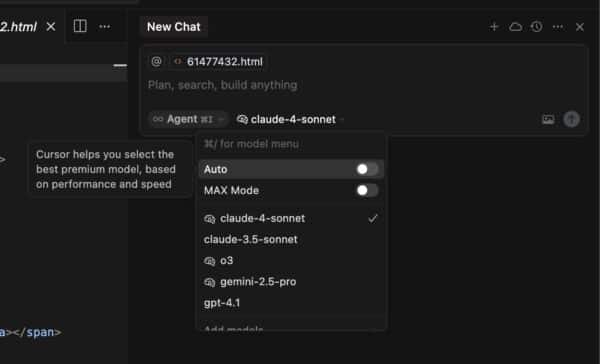Start a new chat with plus icon
Viewport: 600px width, 364px height.
click(x=494, y=27)
